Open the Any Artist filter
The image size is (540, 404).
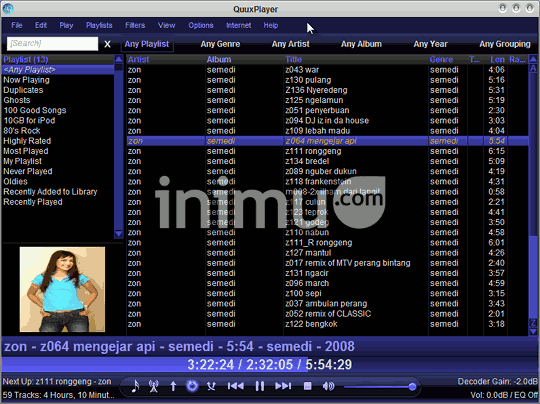point(291,44)
